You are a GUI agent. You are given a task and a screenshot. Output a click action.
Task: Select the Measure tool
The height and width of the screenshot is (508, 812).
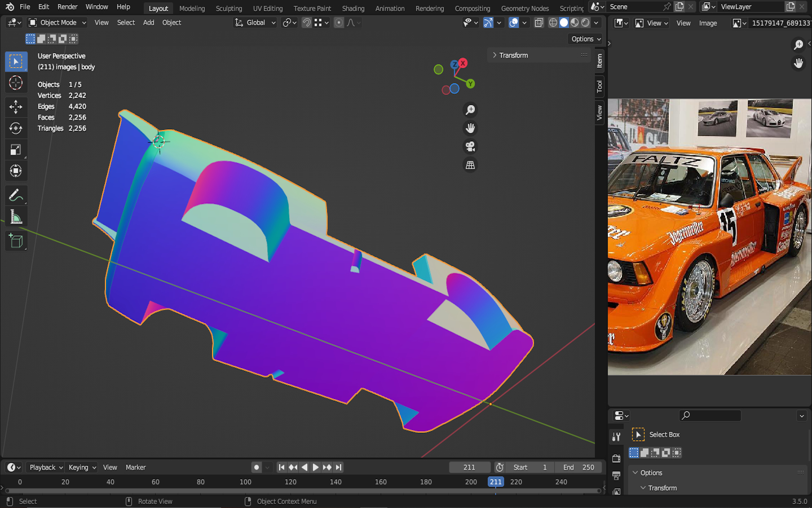(16, 217)
